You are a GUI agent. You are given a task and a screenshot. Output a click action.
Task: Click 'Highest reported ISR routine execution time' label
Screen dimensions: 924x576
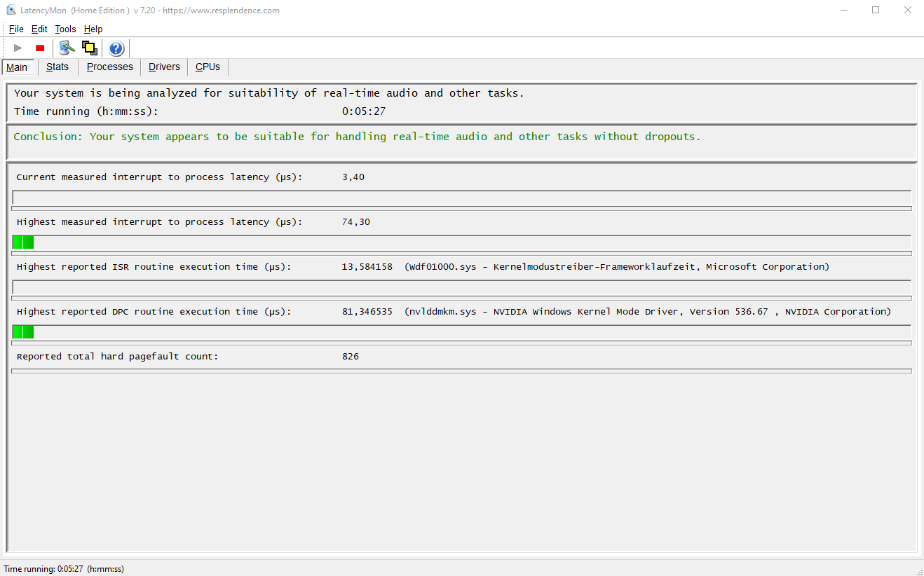(154, 267)
